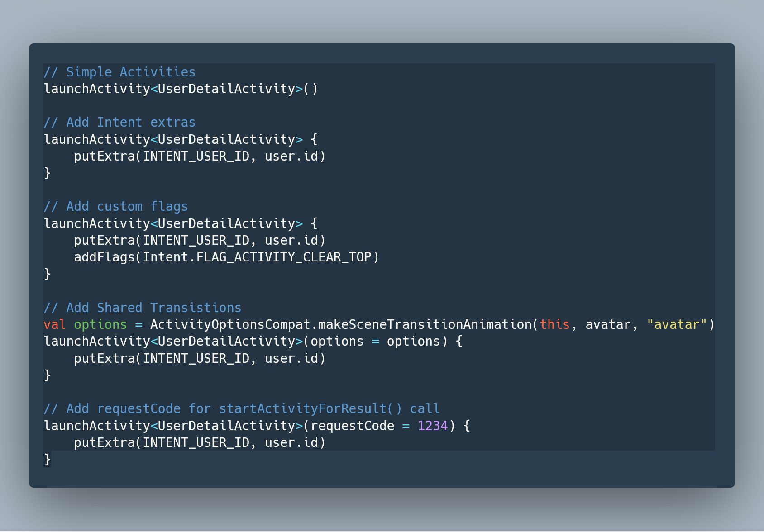Click the last putExtra(INTENT_USER_ID, user.id) line

click(200, 442)
